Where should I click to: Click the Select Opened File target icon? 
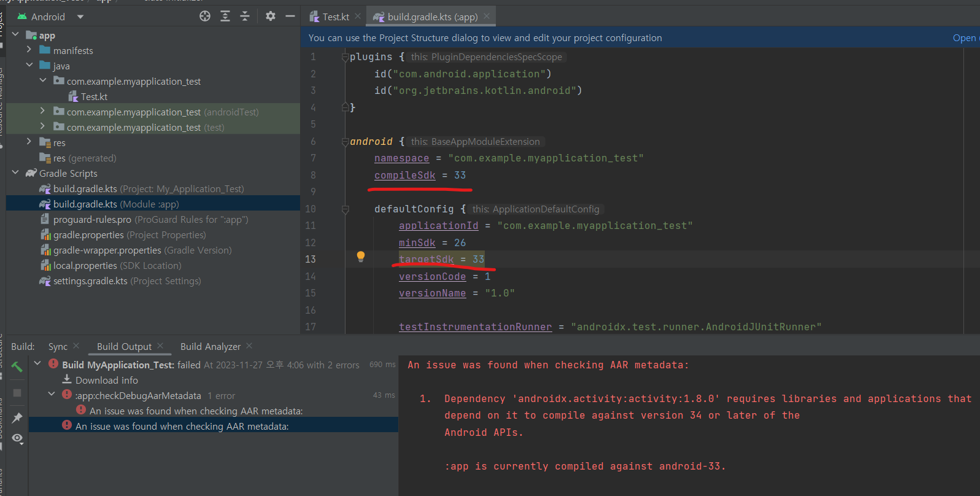pyautogui.click(x=205, y=17)
